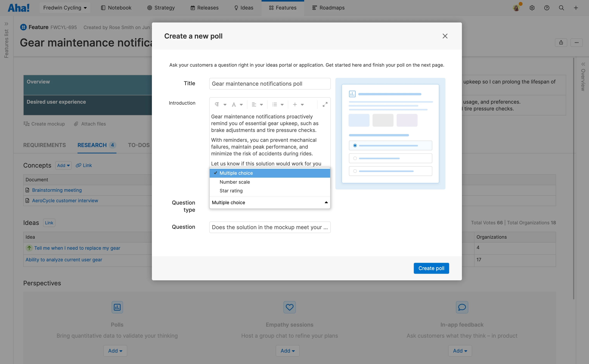Click the help question mark icon
The width and height of the screenshot is (589, 364).
[547, 8]
